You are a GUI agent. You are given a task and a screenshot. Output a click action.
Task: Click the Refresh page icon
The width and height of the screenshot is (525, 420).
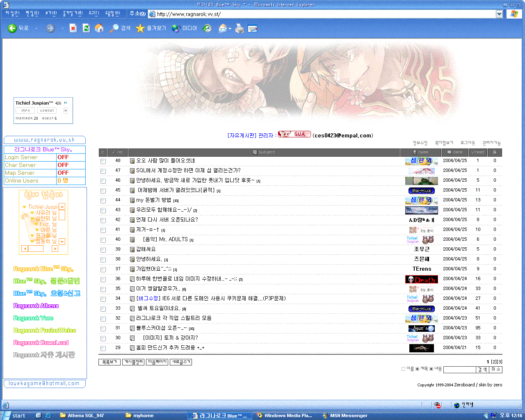pyautogui.click(x=86, y=28)
